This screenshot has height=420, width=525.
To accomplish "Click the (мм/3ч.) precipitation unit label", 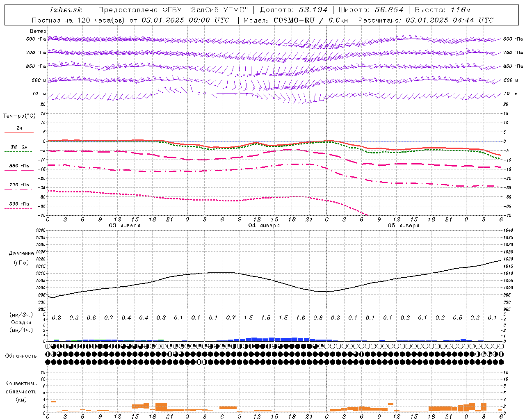I will pos(21,315).
